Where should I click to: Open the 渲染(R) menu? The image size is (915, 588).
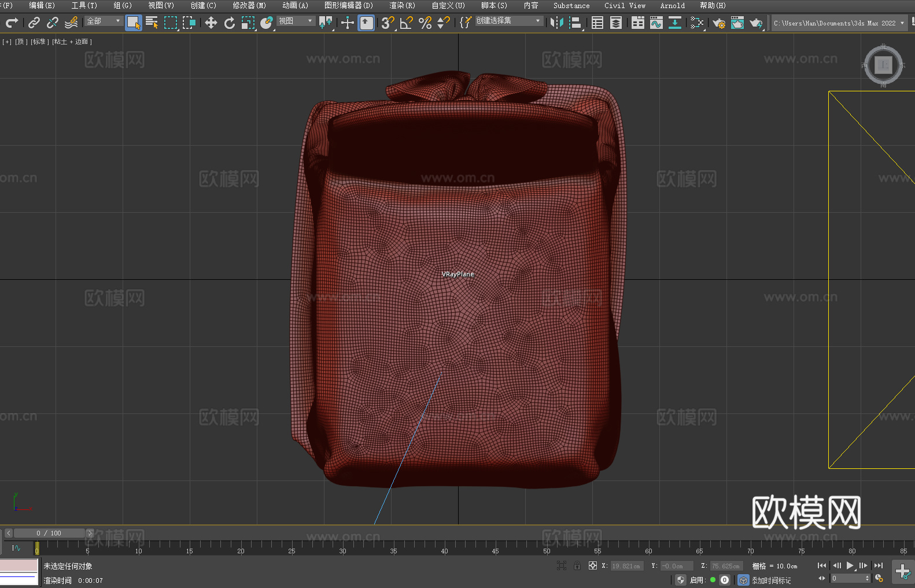point(402,5)
